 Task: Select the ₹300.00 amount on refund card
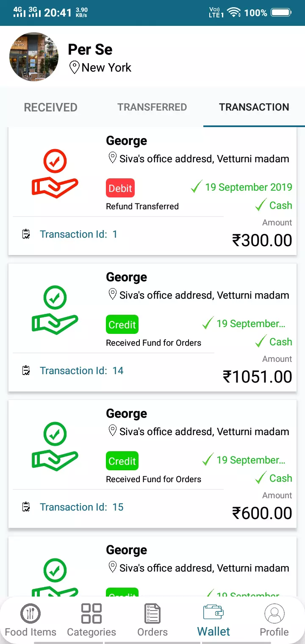[x=262, y=240]
